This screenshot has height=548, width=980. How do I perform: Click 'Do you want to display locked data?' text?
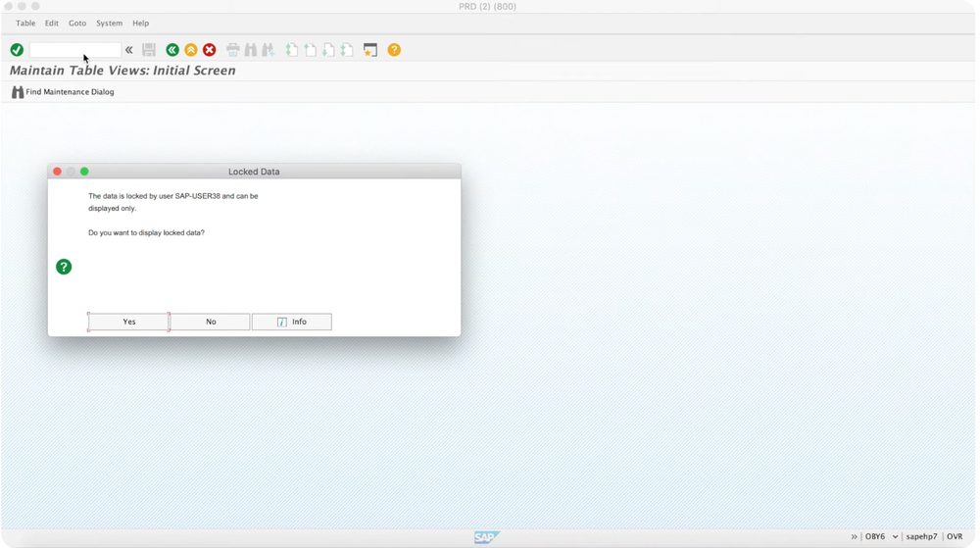pyautogui.click(x=146, y=232)
